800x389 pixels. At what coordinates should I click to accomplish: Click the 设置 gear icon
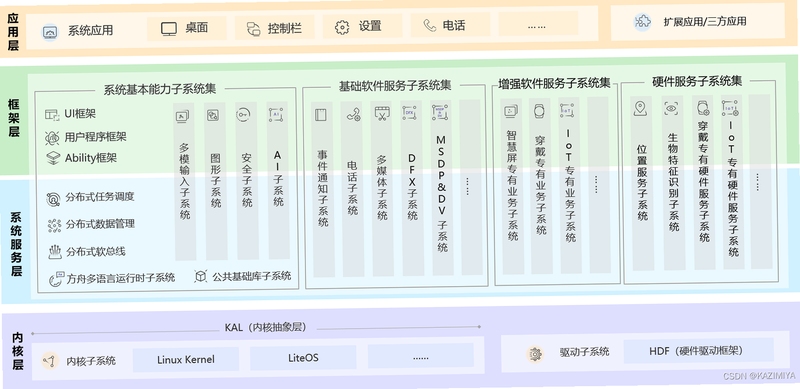point(342,27)
